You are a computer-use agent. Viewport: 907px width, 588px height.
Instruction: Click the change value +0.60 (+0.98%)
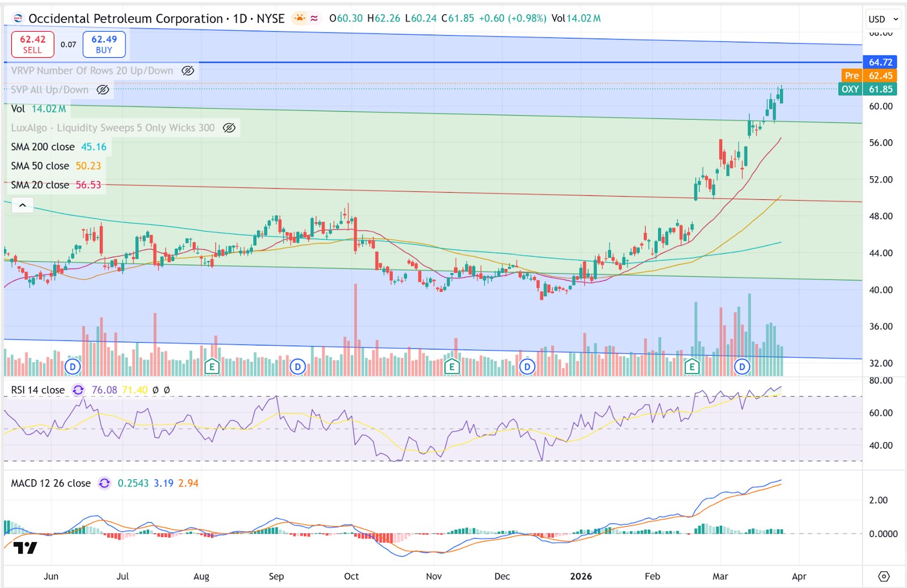pyautogui.click(x=512, y=18)
